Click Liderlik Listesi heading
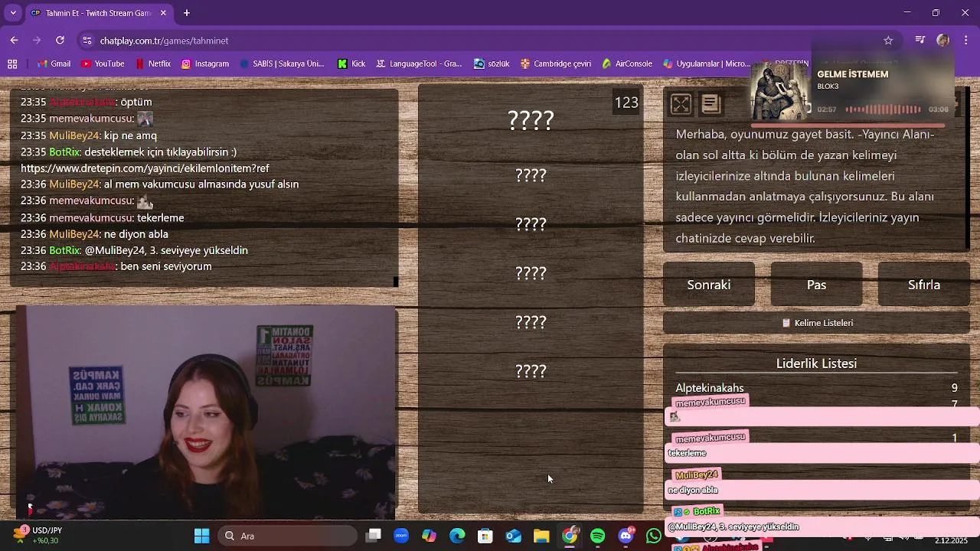The image size is (980, 551). [816, 364]
